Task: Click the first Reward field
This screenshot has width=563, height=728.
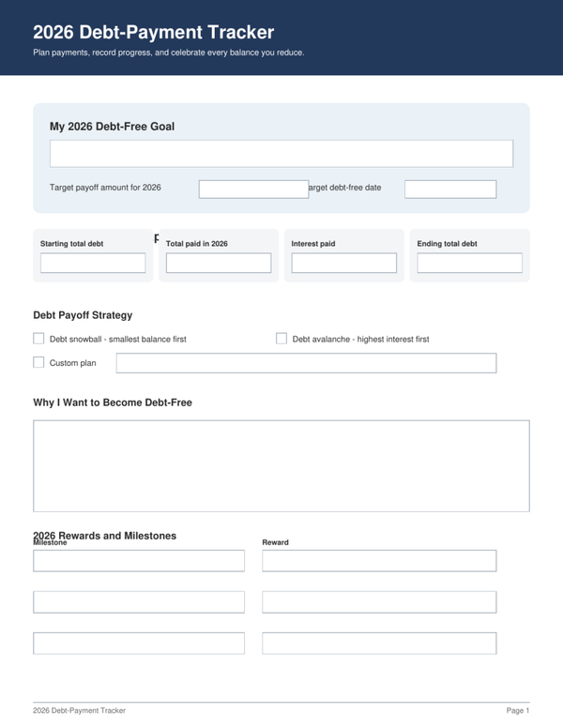Action: pyautogui.click(x=379, y=561)
